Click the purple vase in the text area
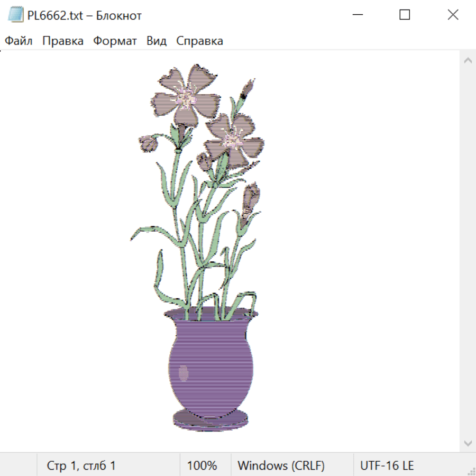The height and width of the screenshot is (476, 476). pyautogui.click(x=210, y=369)
